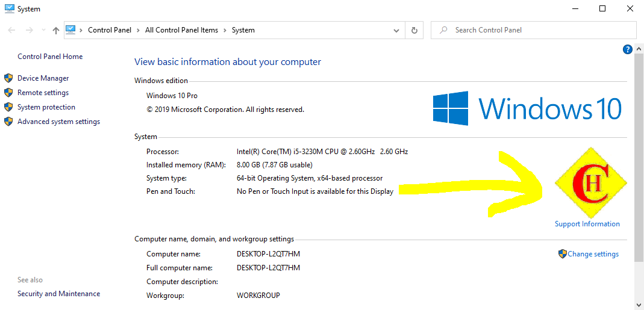644x310 pixels.
Task: Open Support Information link
Action: (587, 224)
